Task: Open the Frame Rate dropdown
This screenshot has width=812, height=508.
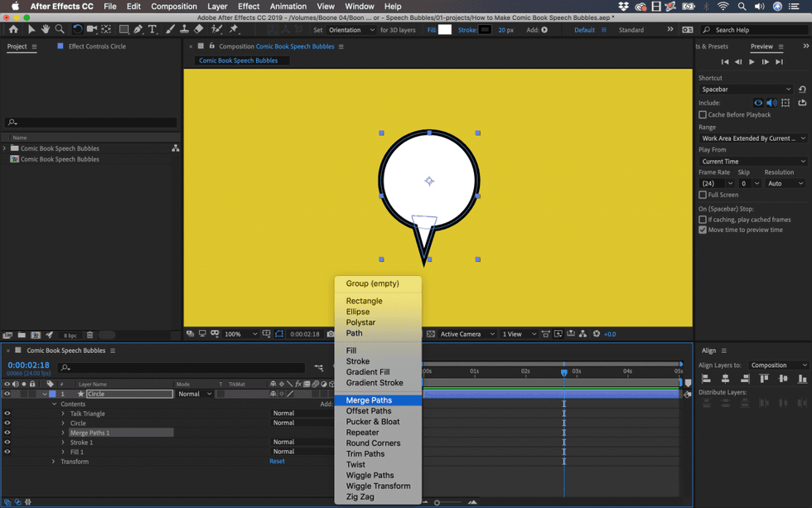Action: (717, 183)
